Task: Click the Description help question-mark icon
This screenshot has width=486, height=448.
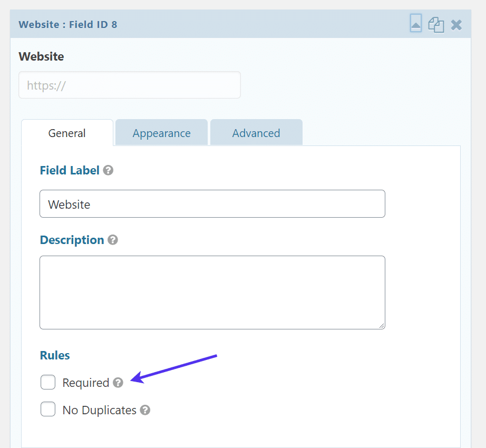Action: coord(113,240)
